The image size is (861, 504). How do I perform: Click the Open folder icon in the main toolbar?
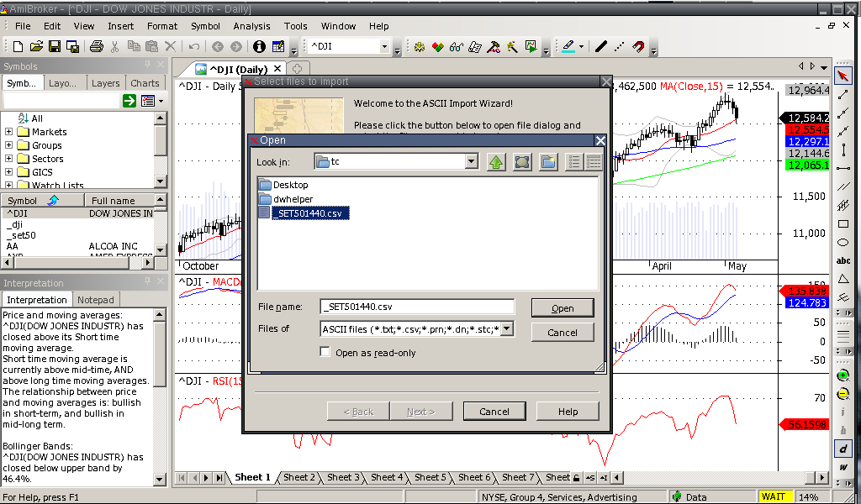coord(36,46)
